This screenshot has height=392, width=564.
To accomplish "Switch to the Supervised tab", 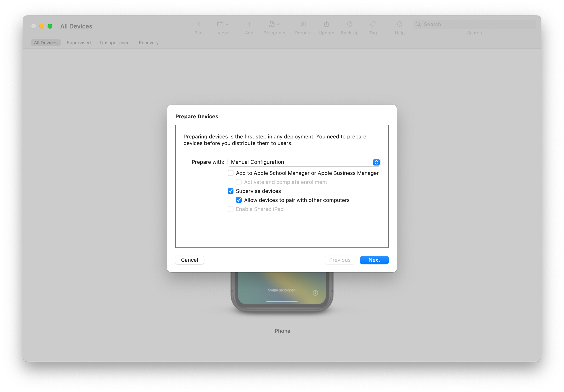I will point(79,42).
